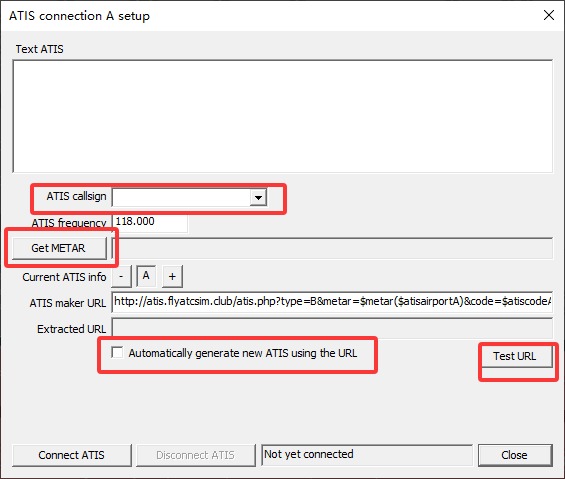Click the METAR text field beside Get METAR
The height and width of the screenshot is (479, 565).
[332, 248]
